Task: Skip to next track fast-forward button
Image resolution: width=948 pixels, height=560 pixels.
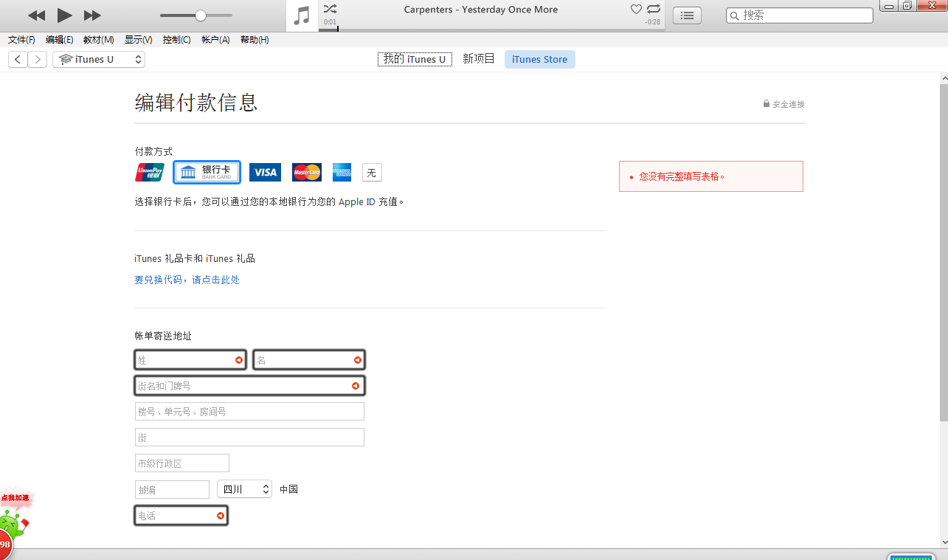Action: [92, 15]
